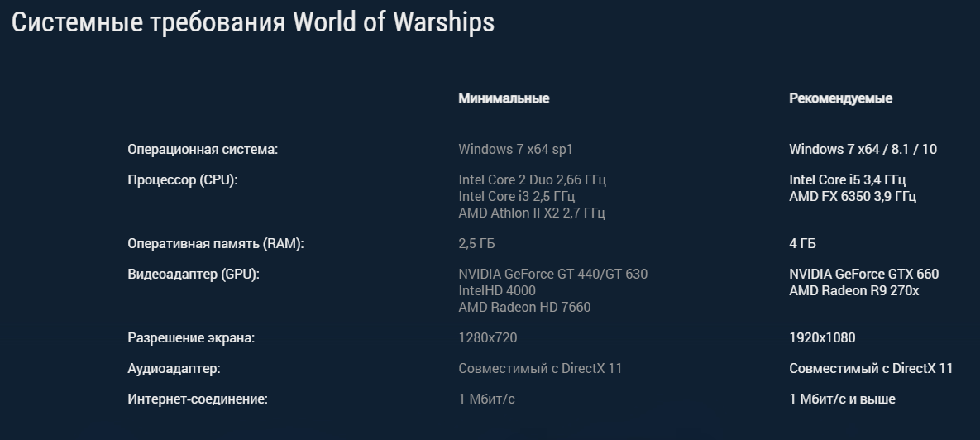Click the recommended 4 ГБ RAM value
The height and width of the screenshot is (440, 980).
(x=802, y=244)
